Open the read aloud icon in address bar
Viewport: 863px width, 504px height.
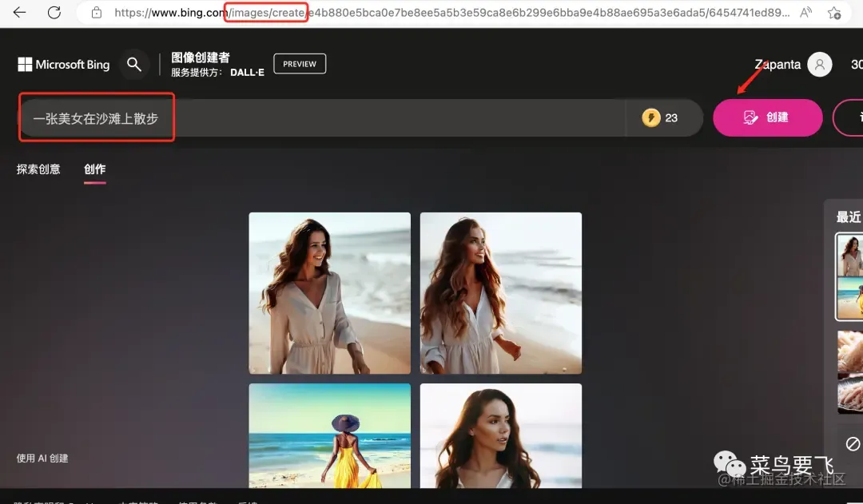click(x=805, y=12)
